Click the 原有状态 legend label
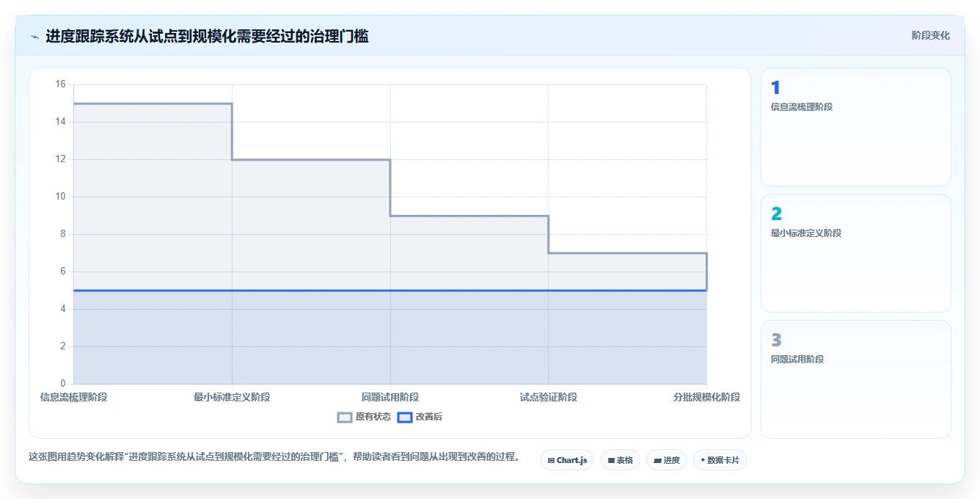The image size is (980, 499). (x=373, y=417)
